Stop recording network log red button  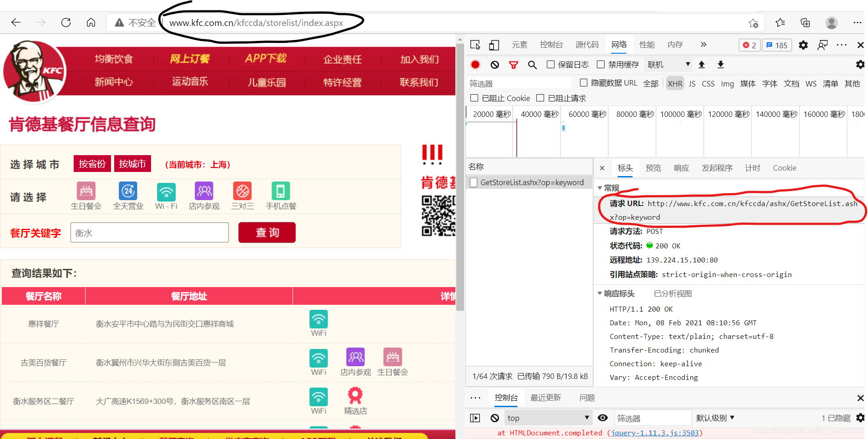(x=475, y=65)
